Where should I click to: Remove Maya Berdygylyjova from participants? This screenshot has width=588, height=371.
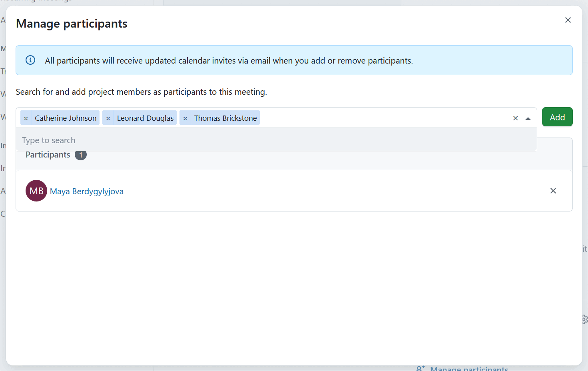pos(553,191)
